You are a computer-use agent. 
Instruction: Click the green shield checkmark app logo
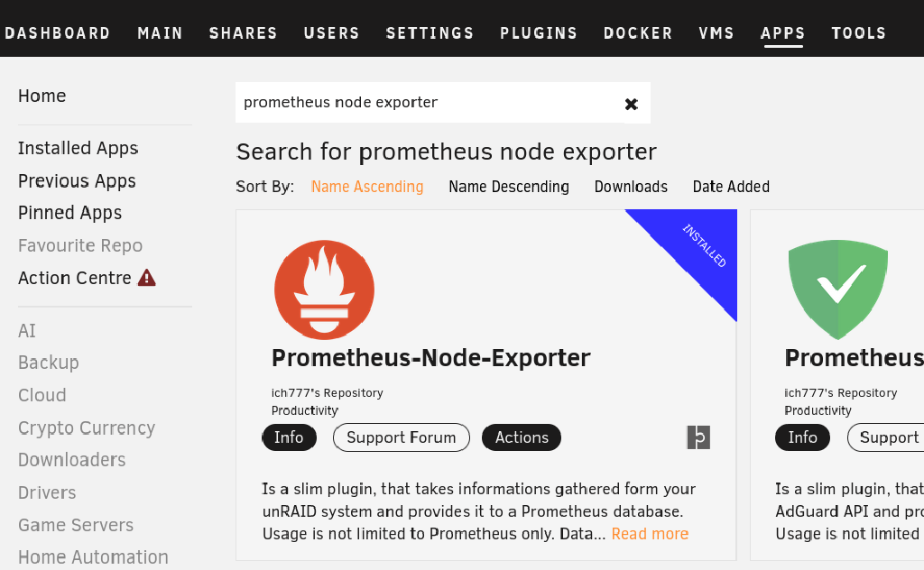click(x=837, y=290)
